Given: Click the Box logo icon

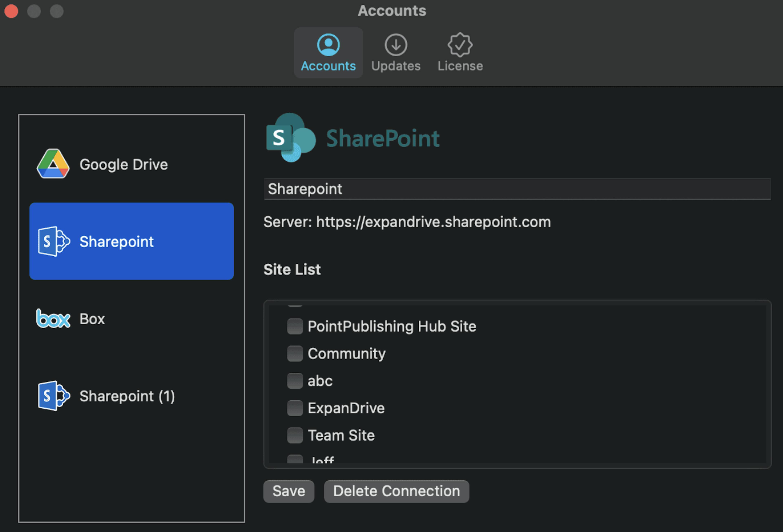Looking at the screenshot, I should coord(53,319).
